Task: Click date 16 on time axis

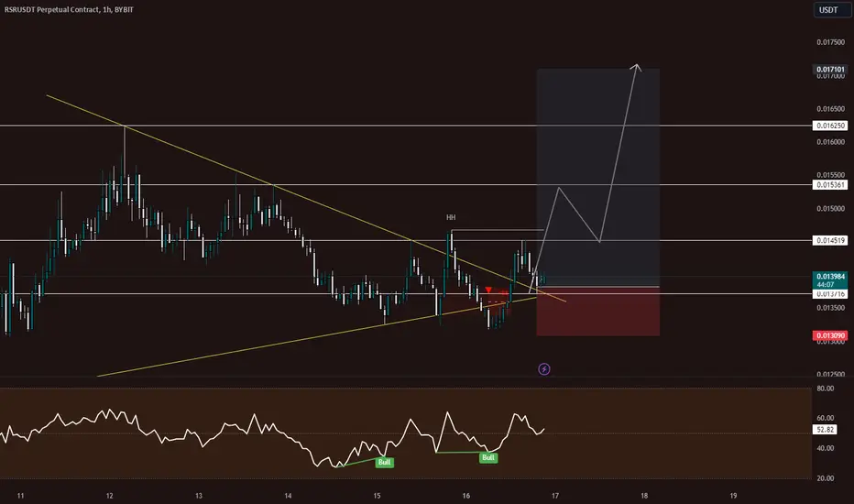Action: pyautogui.click(x=466, y=496)
